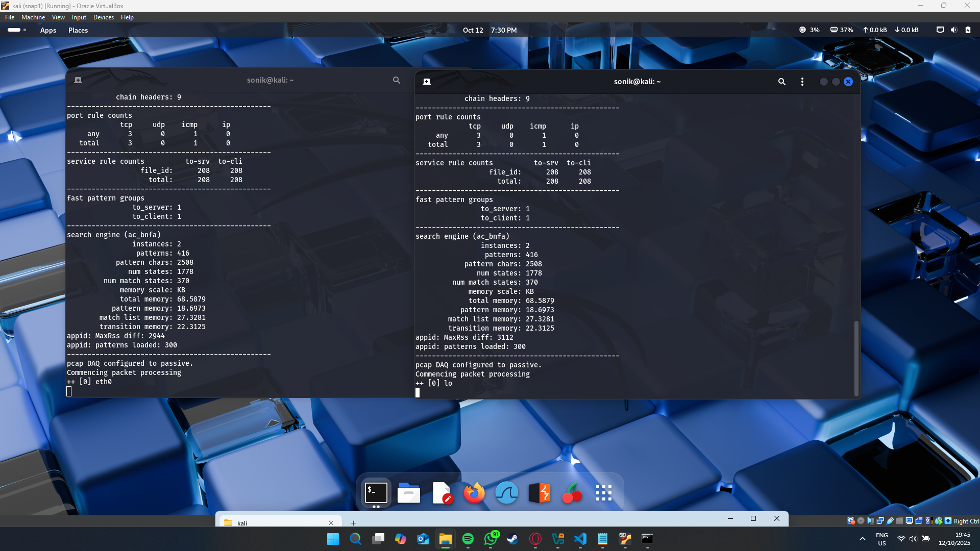Screen dimensions: 980x551
Task: Open Wireshark from the dock
Action: tap(507, 493)
